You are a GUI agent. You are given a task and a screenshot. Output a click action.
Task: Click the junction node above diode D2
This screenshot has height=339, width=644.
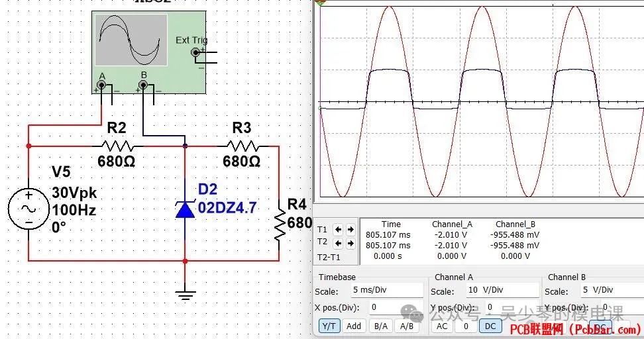pyautogui.click(x=186, y=146)
